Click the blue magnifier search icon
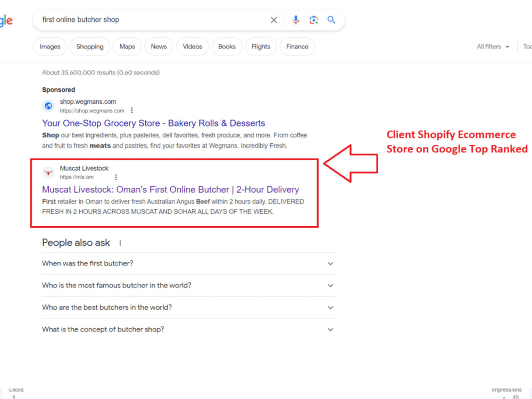Image resolution: width=532 pixels, height=399 pixels. tap(331, 20)
